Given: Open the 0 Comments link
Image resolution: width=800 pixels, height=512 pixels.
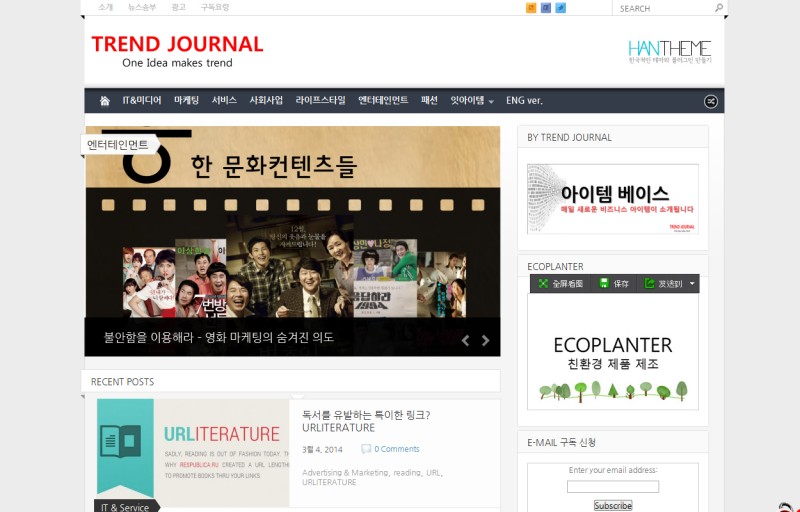Looking at the screenshot, I should point(396,449).
